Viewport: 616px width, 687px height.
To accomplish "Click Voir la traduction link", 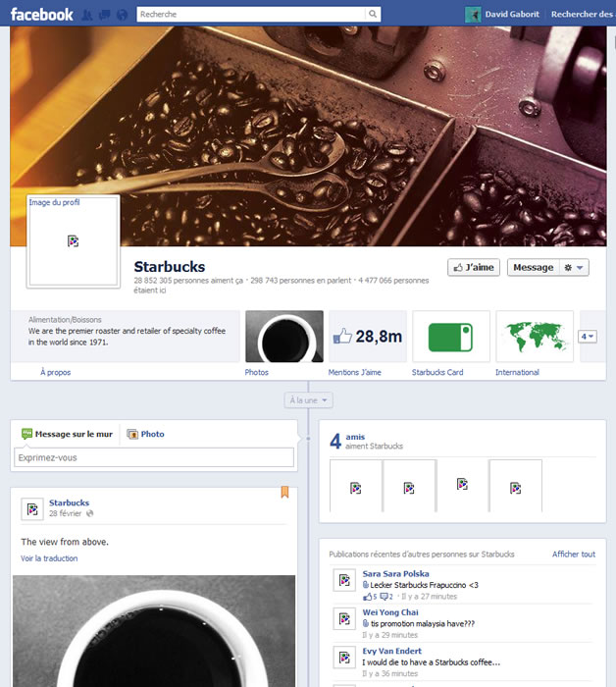I will click(49, 558).
